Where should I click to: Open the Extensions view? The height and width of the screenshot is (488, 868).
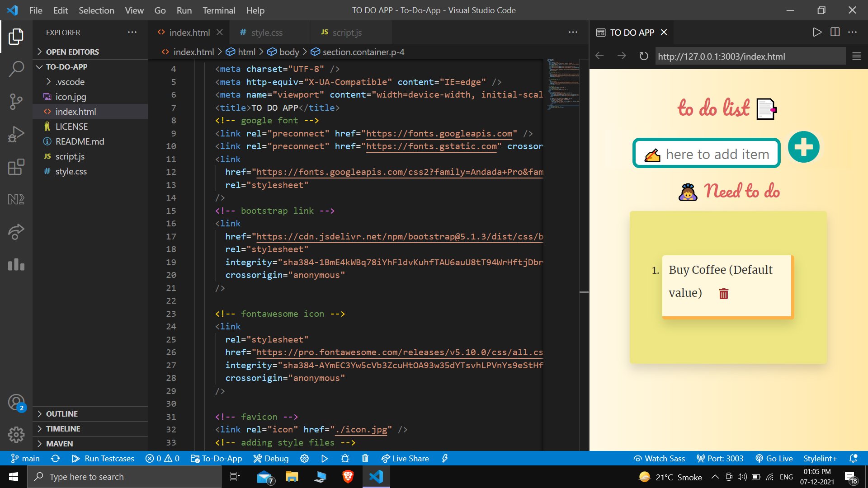(x=16, y=167)
